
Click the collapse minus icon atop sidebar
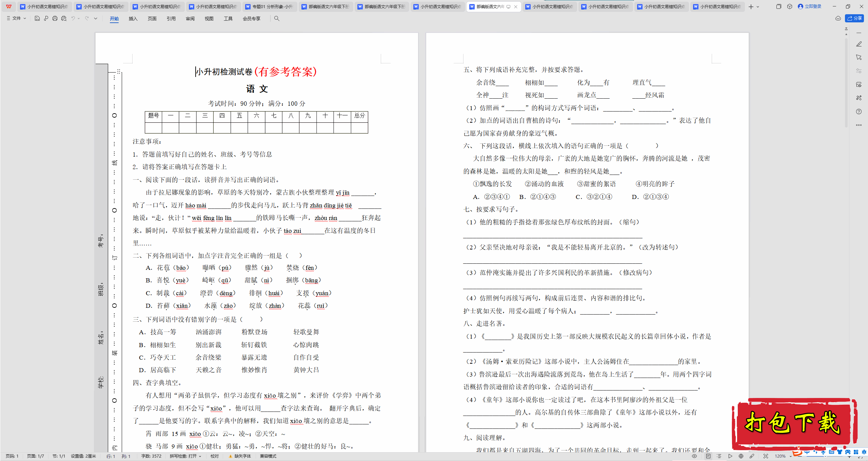tap(859, 33)
